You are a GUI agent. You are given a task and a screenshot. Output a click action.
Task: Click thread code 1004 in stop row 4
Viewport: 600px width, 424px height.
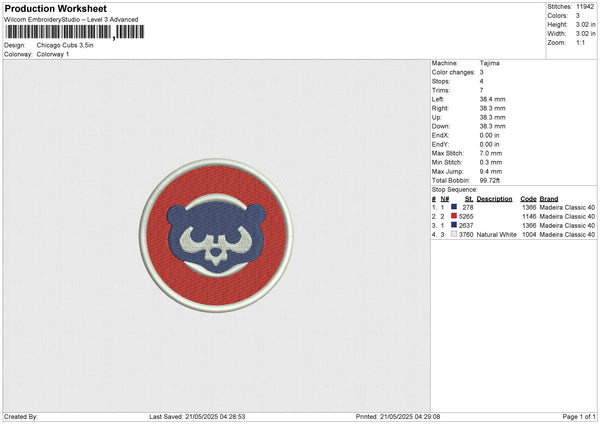[x=529, y=235]
